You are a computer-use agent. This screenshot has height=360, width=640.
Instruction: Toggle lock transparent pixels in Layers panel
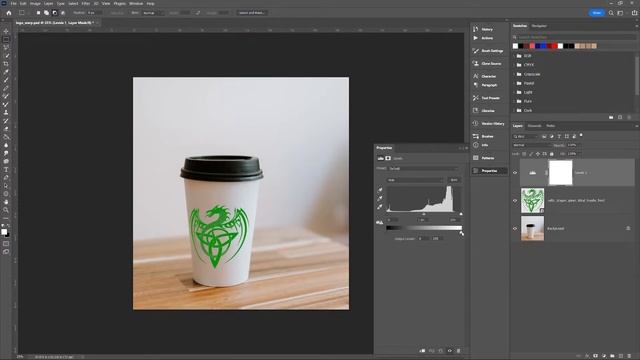coord(524,154)
